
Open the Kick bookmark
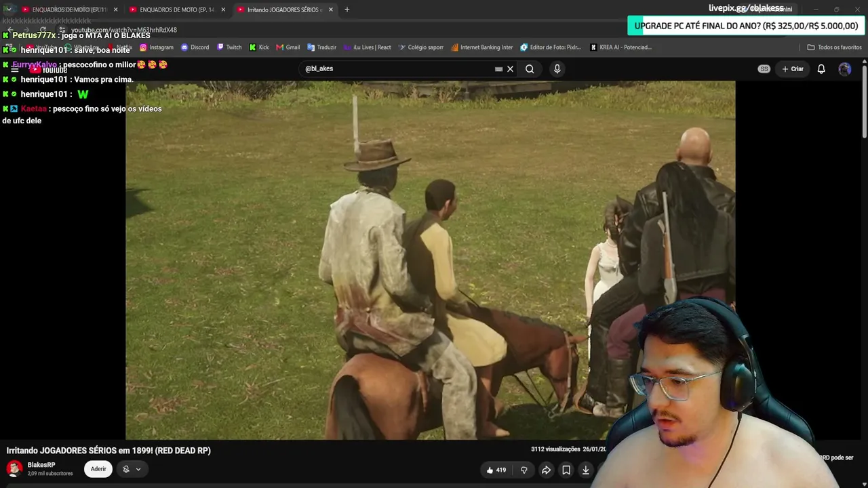(259, 47)
